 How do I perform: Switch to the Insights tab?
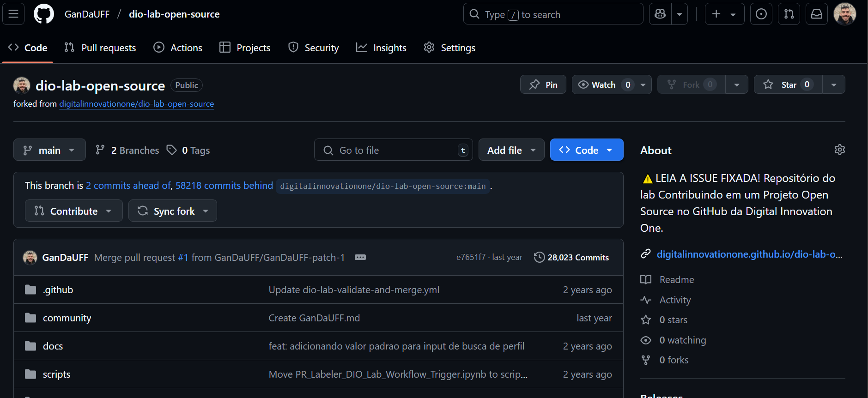pos(381,48)
